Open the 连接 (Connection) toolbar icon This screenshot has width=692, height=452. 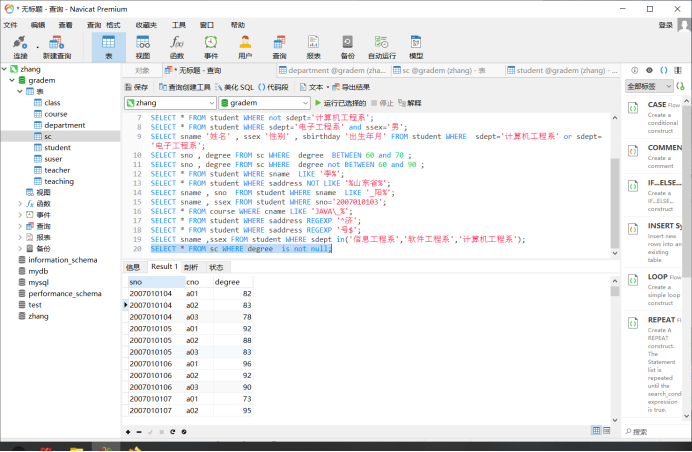tap(20, 48)
